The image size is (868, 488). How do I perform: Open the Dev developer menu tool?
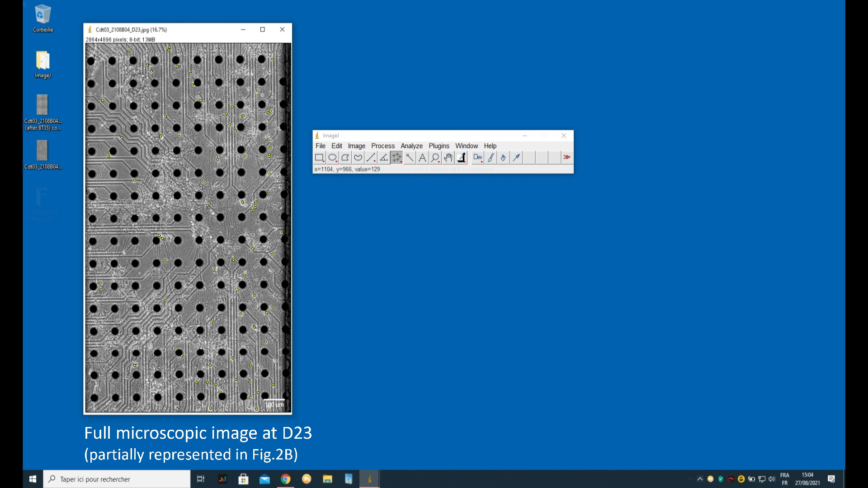coord(477,158)
